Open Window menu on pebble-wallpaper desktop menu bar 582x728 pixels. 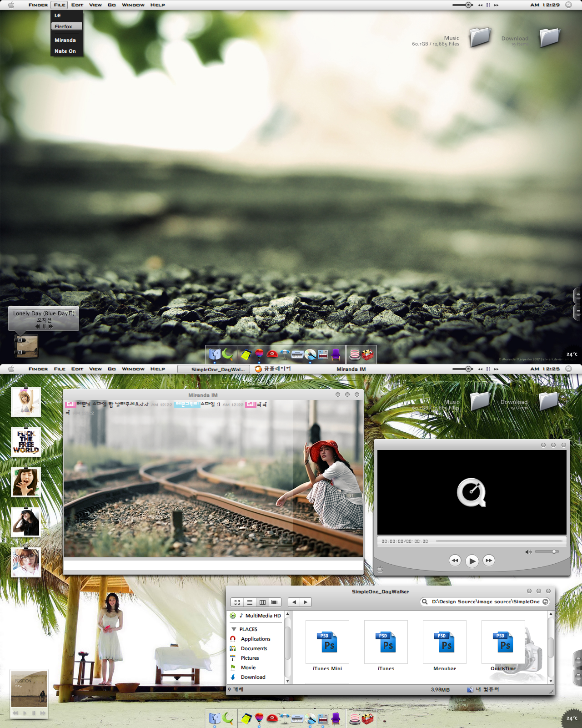[133, 5]
